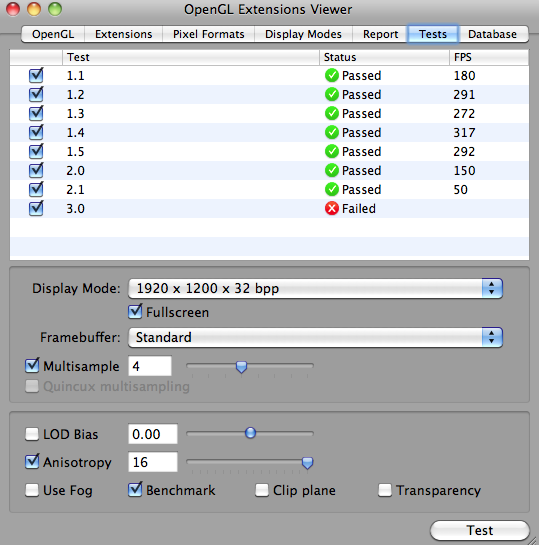This screenshot has width=539, height=545.
Task: Select the Tests tab
Action: coord(433,34)
